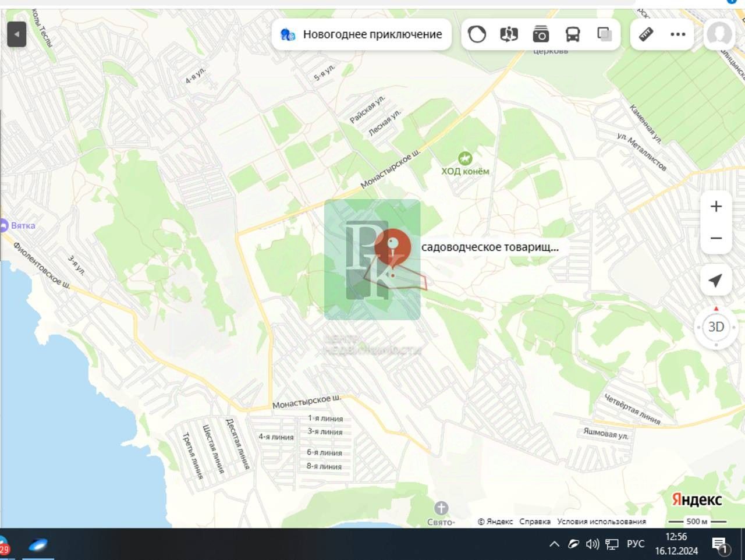This screenshot has width=745, height=560.
Task: Click the 6-я линия street label
Action: 324,452
